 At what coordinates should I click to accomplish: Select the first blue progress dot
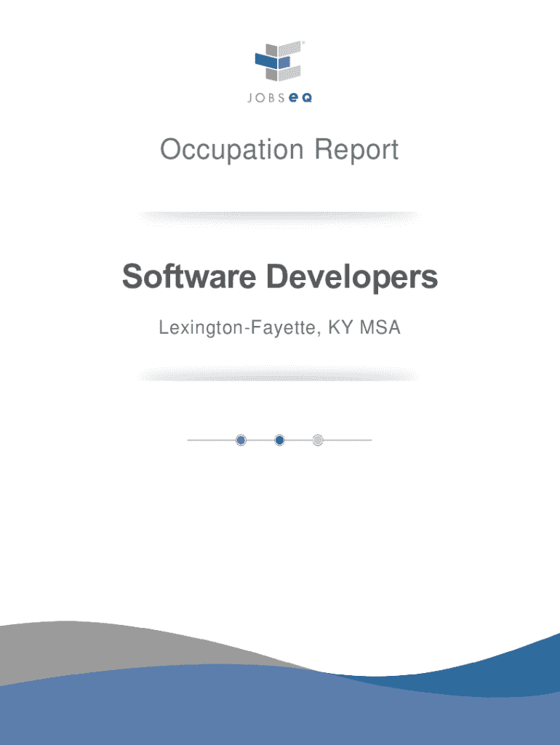pos(241,440)
